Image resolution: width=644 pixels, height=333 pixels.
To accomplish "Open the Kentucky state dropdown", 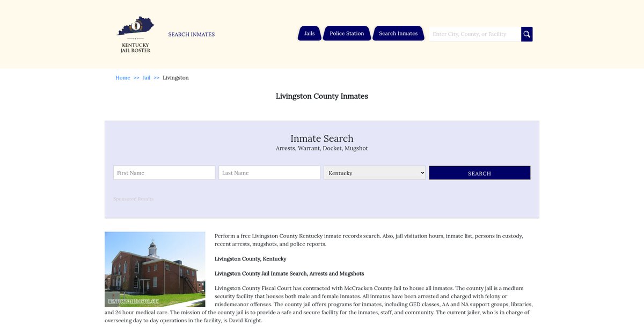I will click(x=375, y=173).
